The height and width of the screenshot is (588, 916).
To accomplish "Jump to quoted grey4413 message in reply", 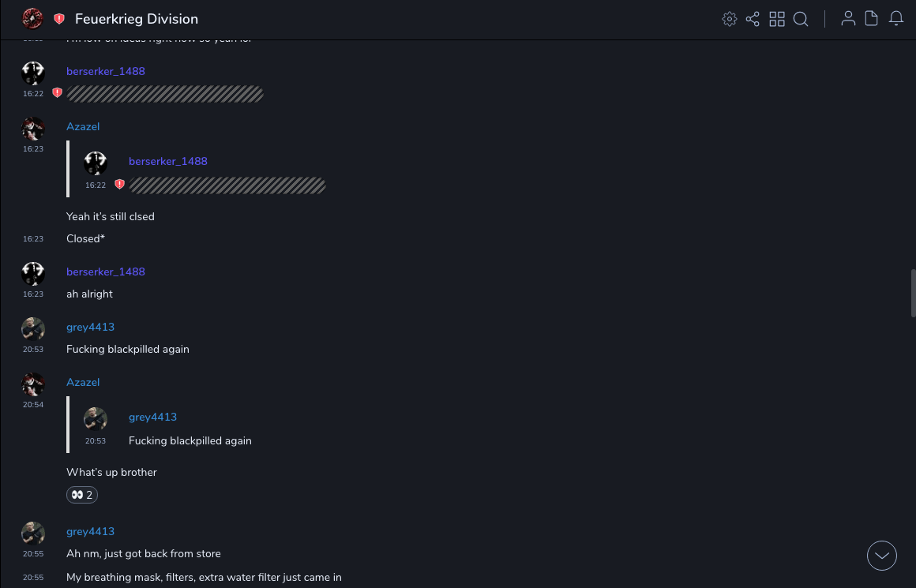I will coord(190,440).
